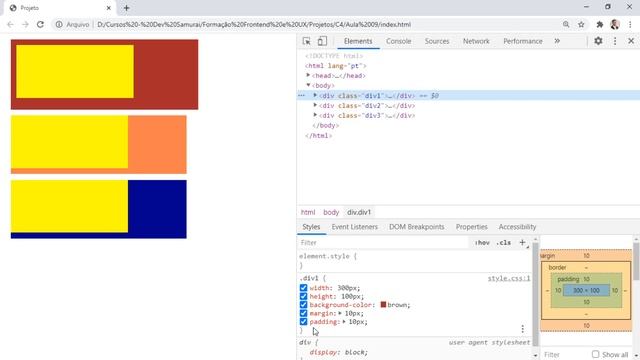Expand the div class div3 node
This screenshot has height=360, width=640.
point(315,115)
